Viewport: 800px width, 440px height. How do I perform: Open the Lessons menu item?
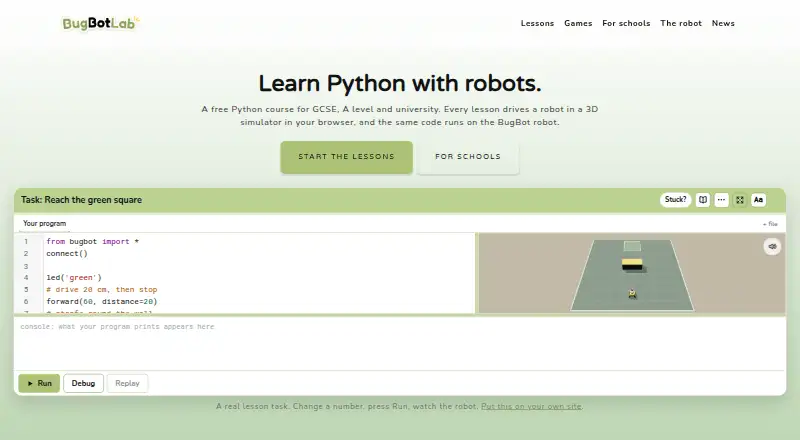(537, 23)
